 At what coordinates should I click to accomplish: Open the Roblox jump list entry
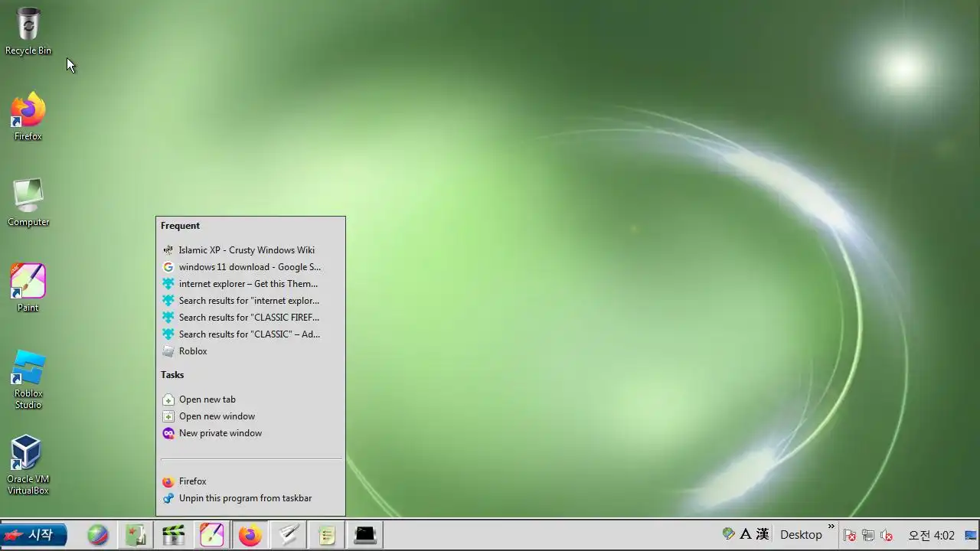(250, 351)
